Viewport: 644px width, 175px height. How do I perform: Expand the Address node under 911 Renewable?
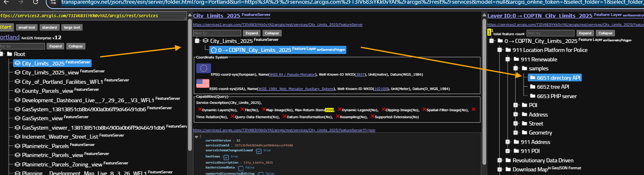(516, 114)
